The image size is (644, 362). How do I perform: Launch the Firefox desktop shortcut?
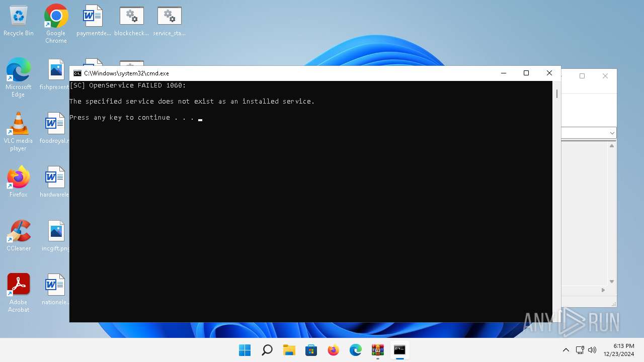point(19,183)
